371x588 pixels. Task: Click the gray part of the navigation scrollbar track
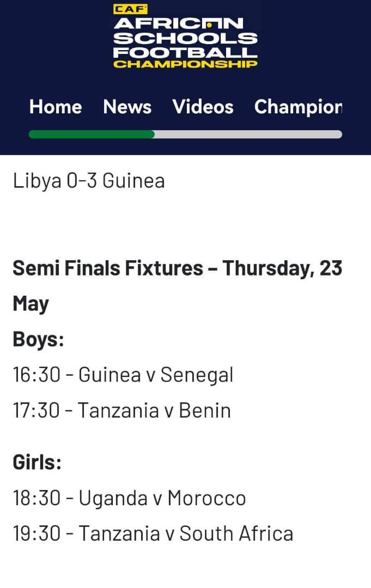pyautogui.click(x=248, y=134)
